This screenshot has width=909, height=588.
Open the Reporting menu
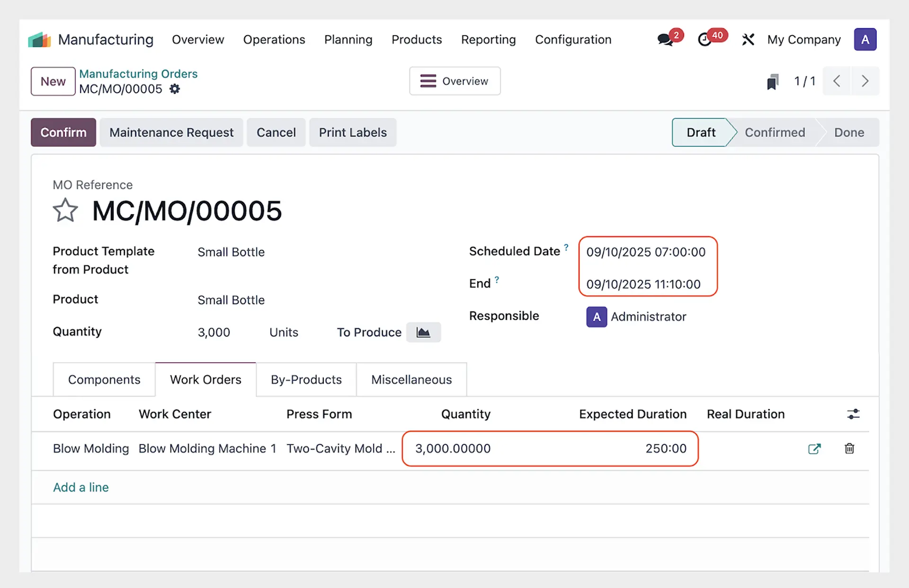coord(488,40)
